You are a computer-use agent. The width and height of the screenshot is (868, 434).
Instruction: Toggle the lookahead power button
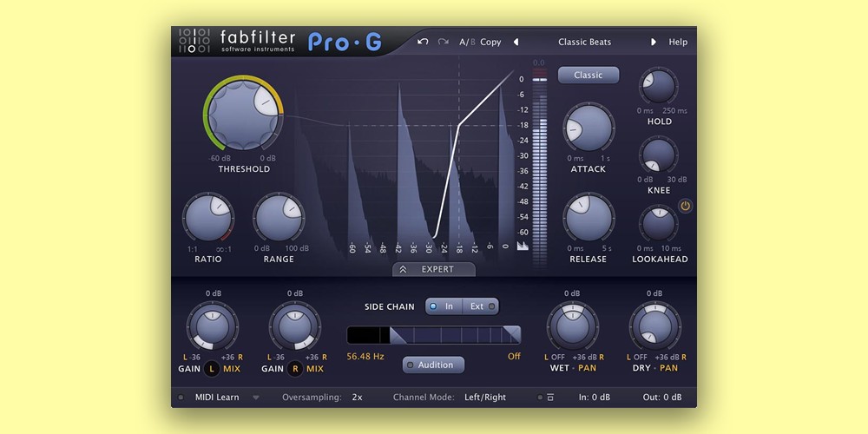(685, 206)
